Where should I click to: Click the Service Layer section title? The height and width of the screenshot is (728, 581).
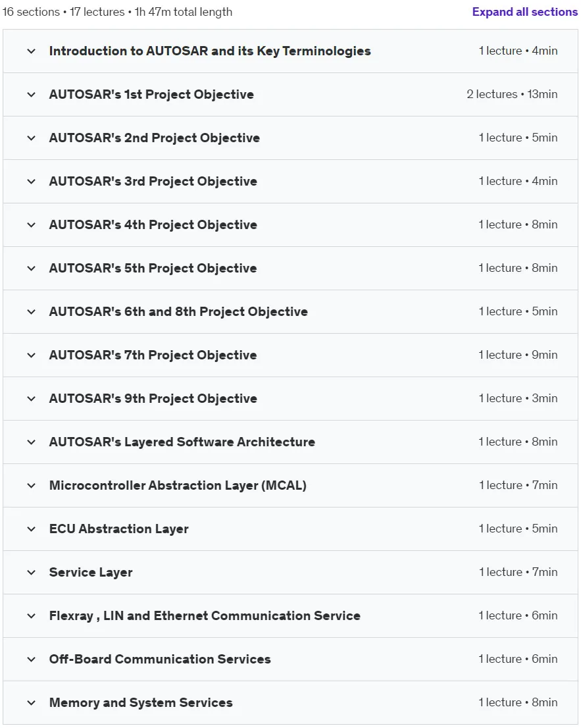91,573
